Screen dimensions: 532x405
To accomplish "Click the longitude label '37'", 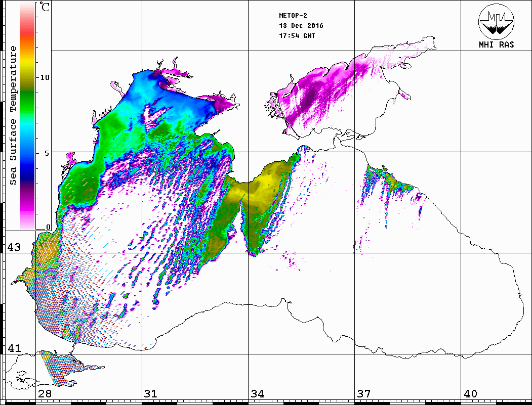I will coord(364,393).
